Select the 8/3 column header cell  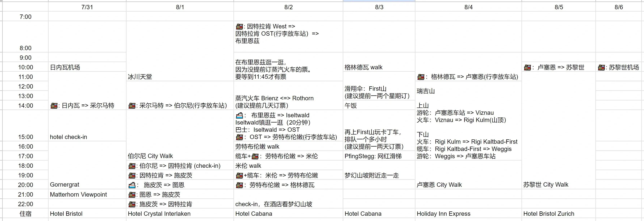[379, 7]
